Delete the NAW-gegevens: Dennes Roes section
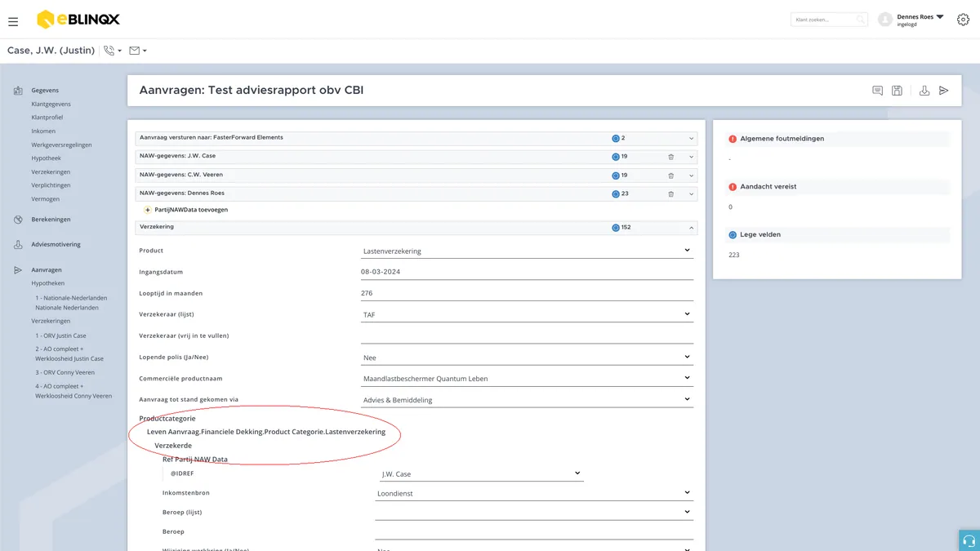 pos(671,194)
